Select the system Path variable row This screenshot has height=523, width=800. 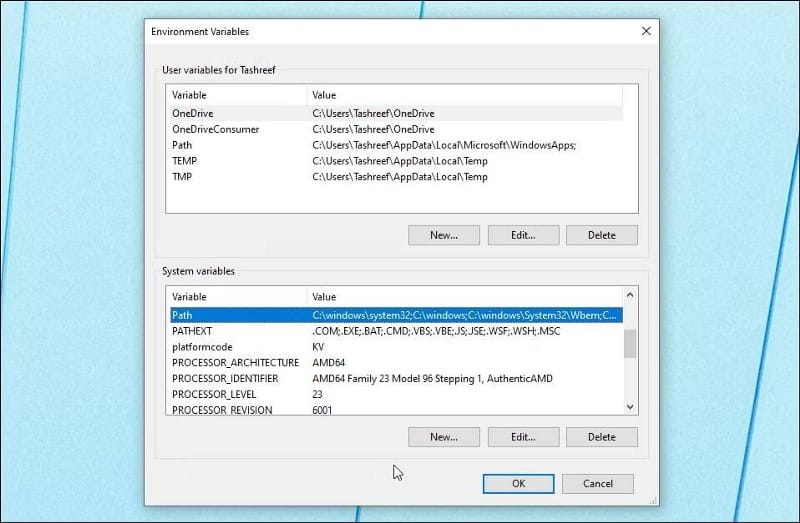tap(396, 315)
